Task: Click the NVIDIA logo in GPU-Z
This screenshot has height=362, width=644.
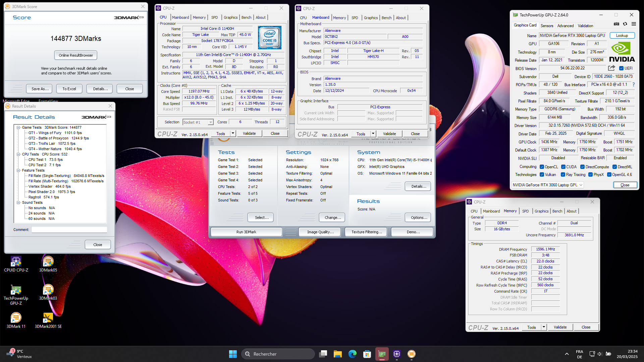Action: [622, 52]
